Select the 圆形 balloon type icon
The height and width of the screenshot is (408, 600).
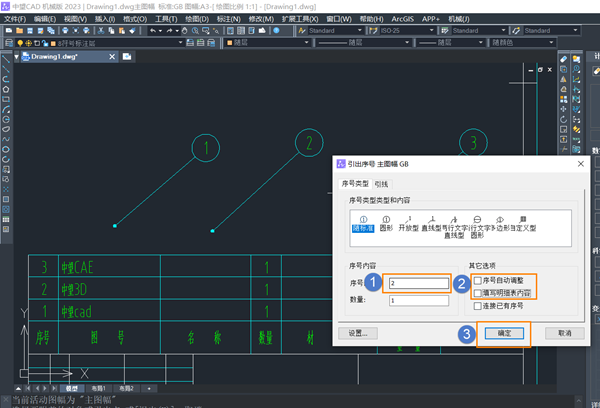click(386, 224)
